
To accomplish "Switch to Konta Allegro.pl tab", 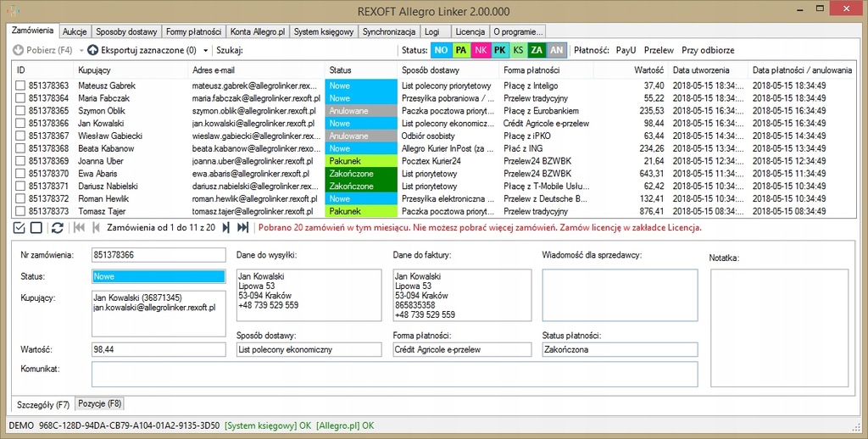I will [x=258, y=31].
